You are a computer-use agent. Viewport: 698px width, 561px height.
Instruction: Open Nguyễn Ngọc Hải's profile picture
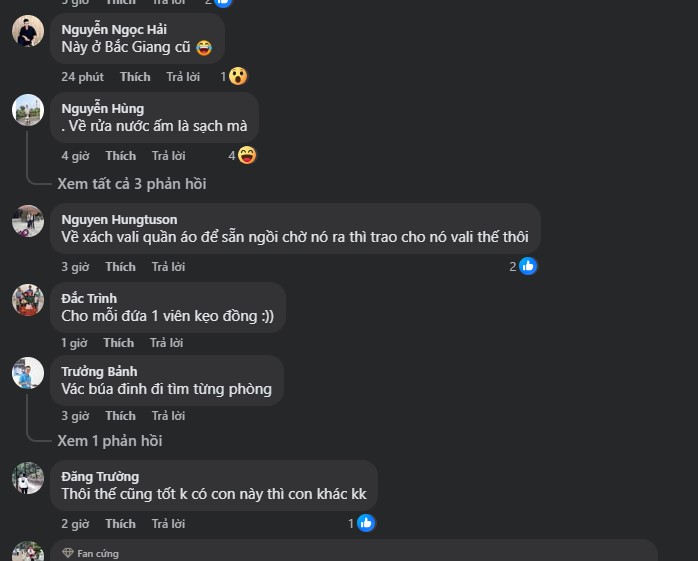pos(28,31)
